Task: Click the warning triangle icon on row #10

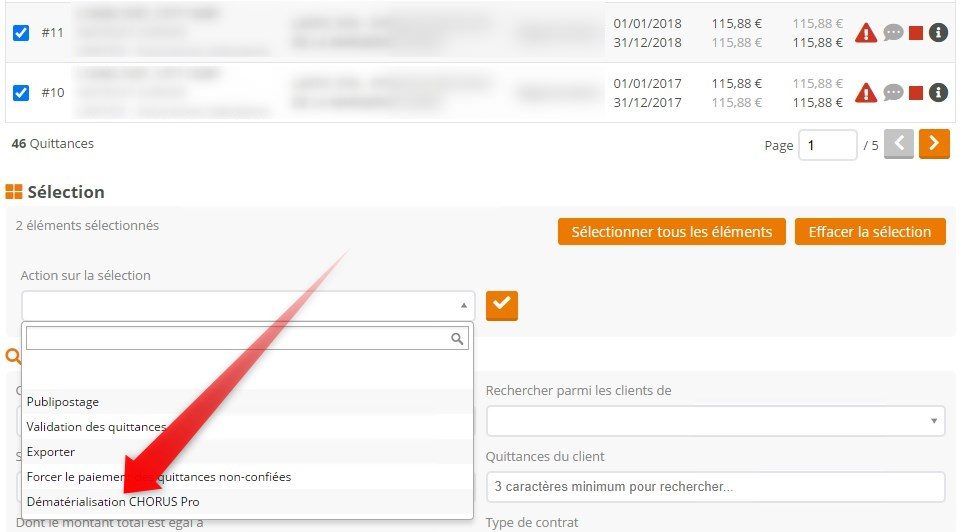Action: [866, 93]
